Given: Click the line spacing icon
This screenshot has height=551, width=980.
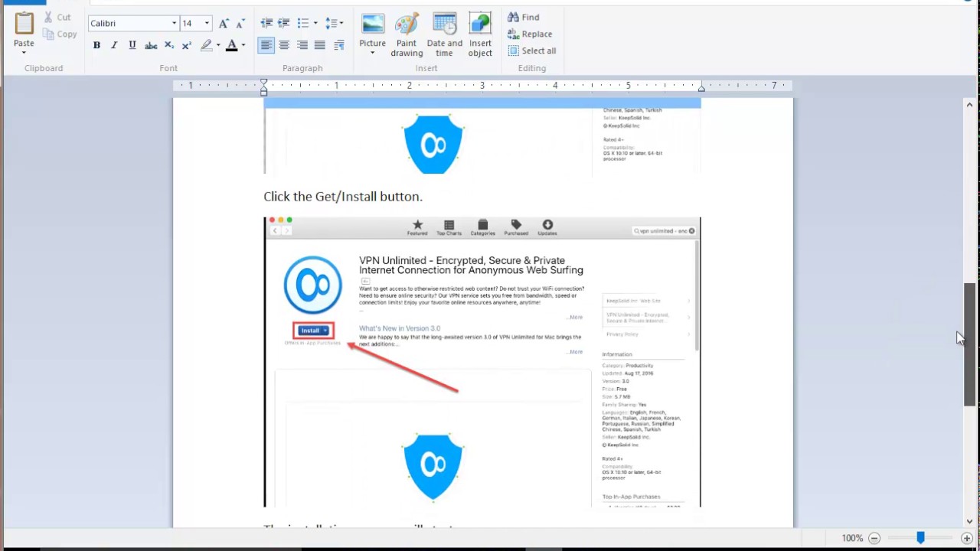Looking at the screenshot, I should coord(331,24).
